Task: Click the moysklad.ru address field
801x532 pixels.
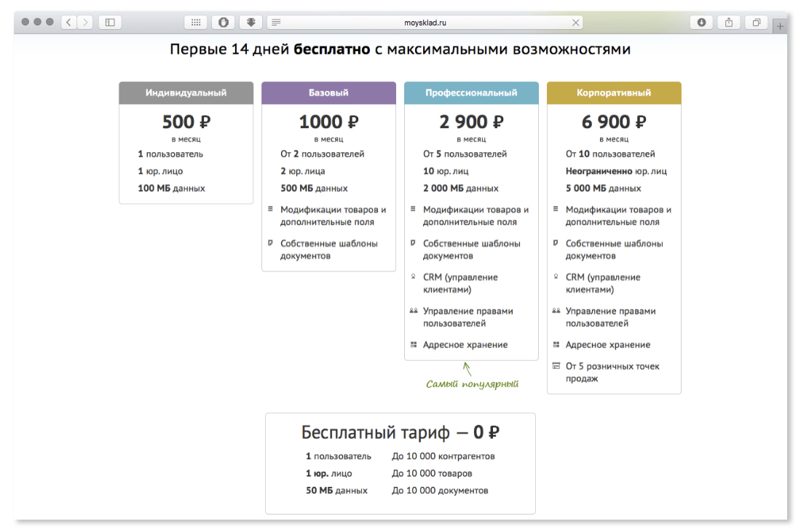Action: pyautogui.click(x=425, y=23)
